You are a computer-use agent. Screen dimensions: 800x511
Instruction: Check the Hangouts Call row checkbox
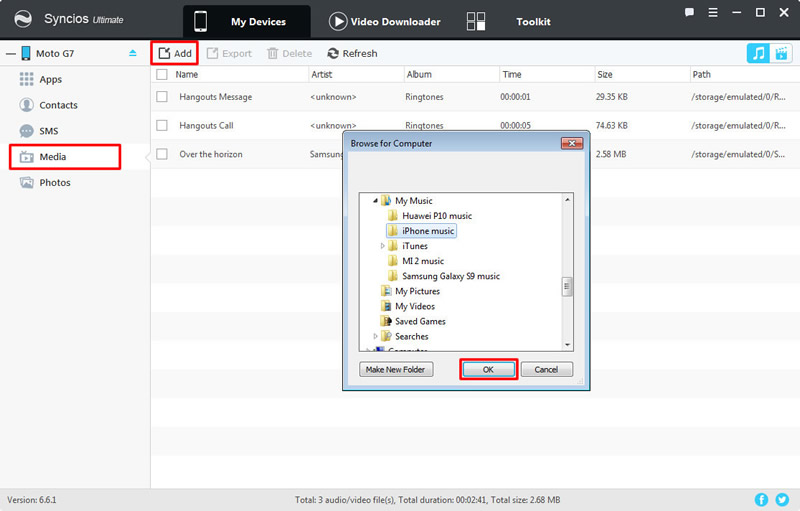click(162, 125)
